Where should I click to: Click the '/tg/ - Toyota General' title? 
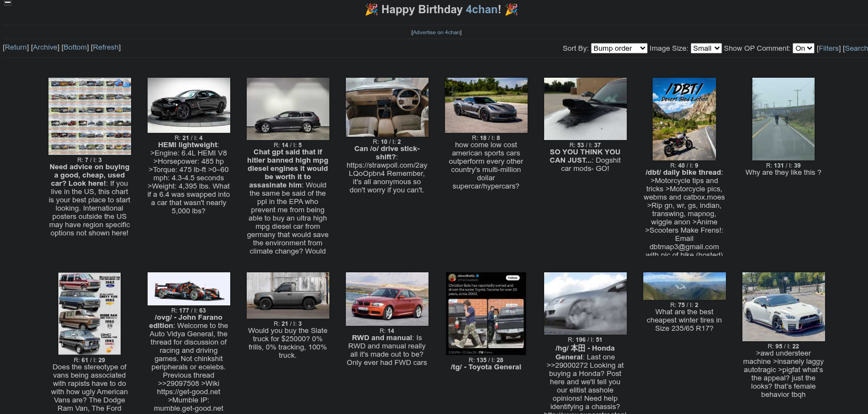click(486, 367)
